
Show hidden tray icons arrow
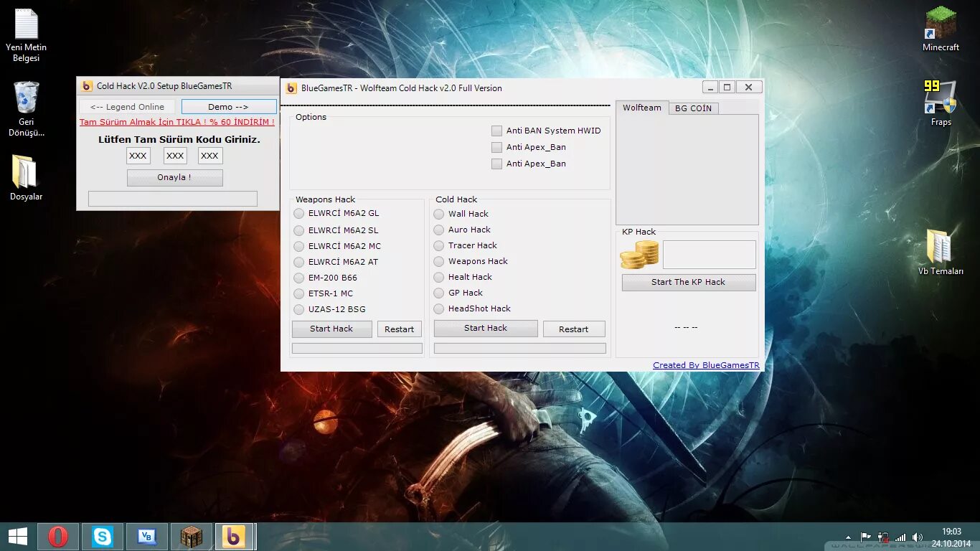[x=849, y=537]
